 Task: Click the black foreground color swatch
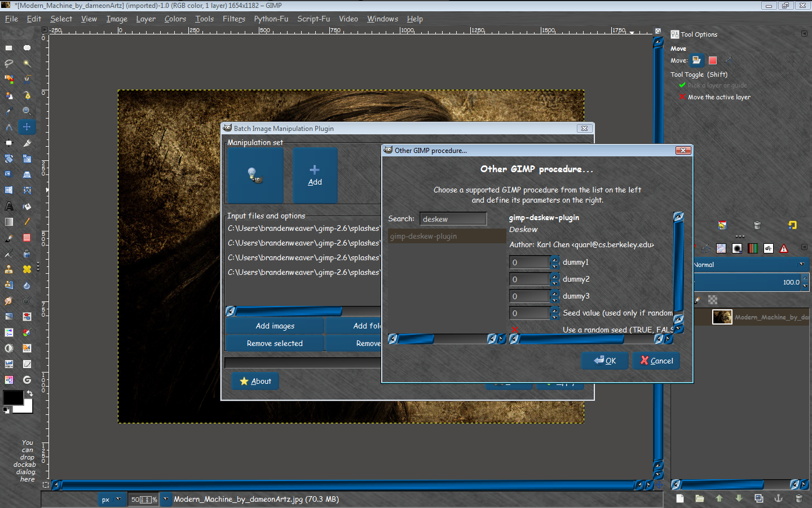pyautogui.click(x=12, y=397)
